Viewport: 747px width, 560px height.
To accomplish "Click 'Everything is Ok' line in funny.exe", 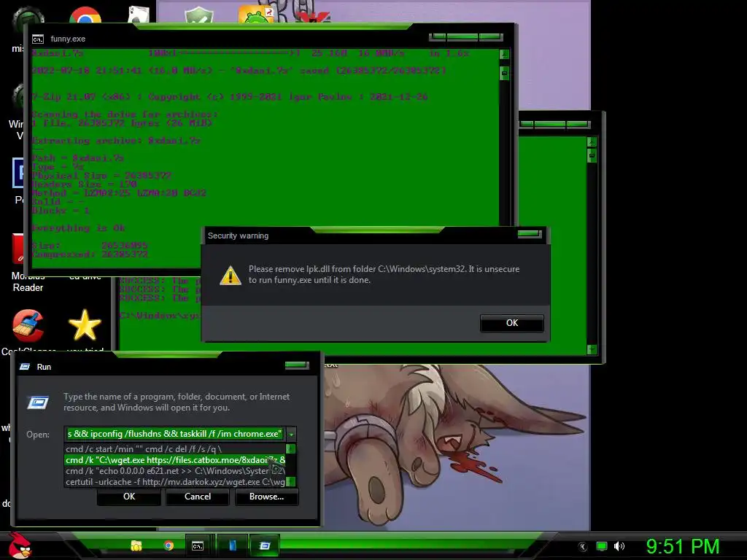I will (79, 228).
